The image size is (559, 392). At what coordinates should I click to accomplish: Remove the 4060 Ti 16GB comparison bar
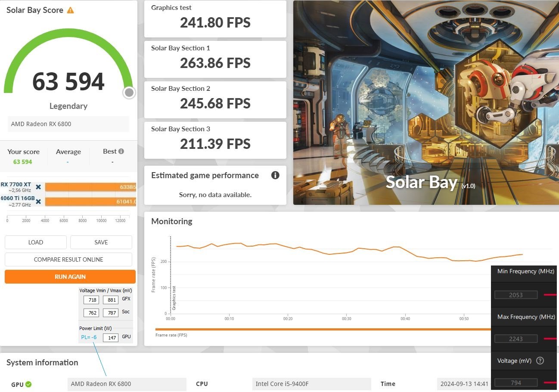38,201
